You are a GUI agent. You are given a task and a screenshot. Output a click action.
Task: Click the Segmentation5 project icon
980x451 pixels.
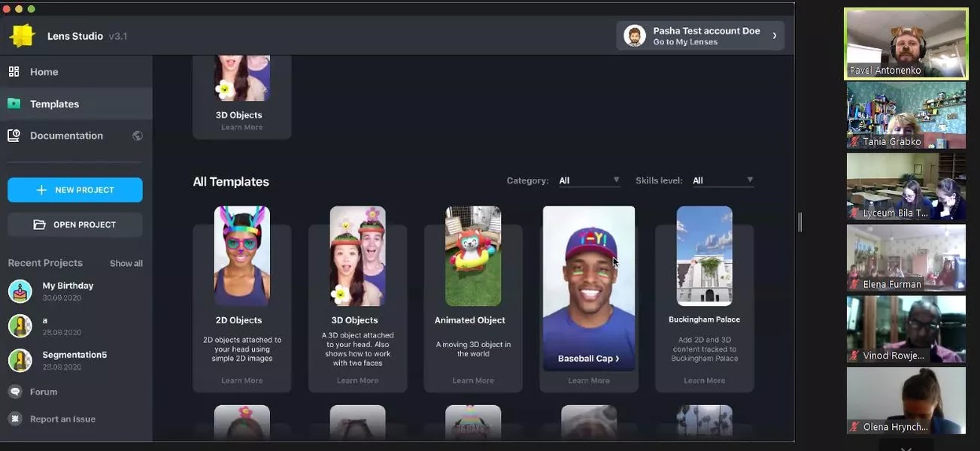click(x=20, y=360)
